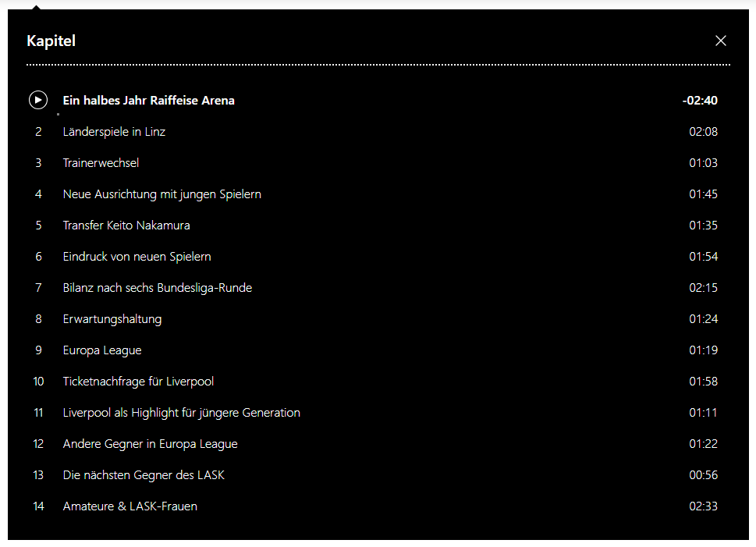Go to "Eindruck von neuen Spielern"
Screen dimensions: 756x547
pyautogui.click(x=137, y=257)
